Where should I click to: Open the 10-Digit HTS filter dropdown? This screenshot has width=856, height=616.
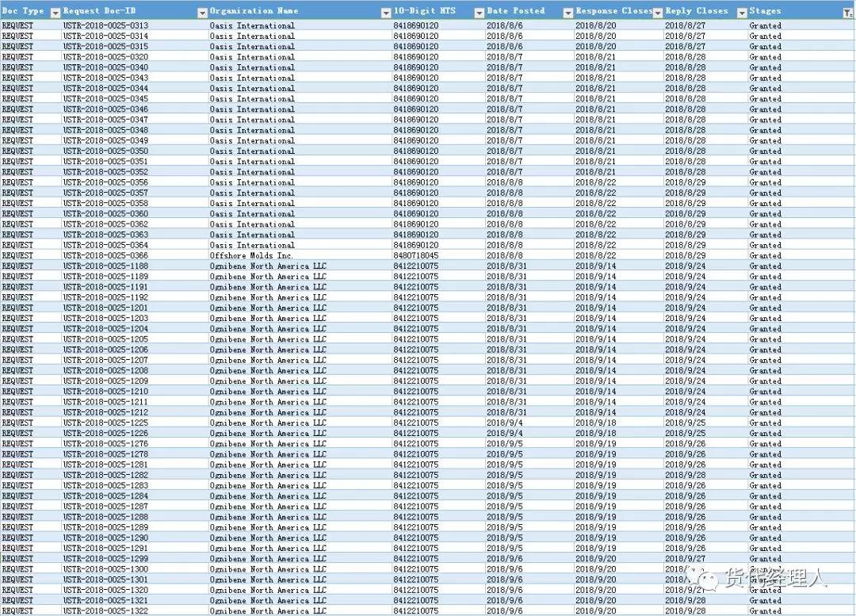point(479,13)
